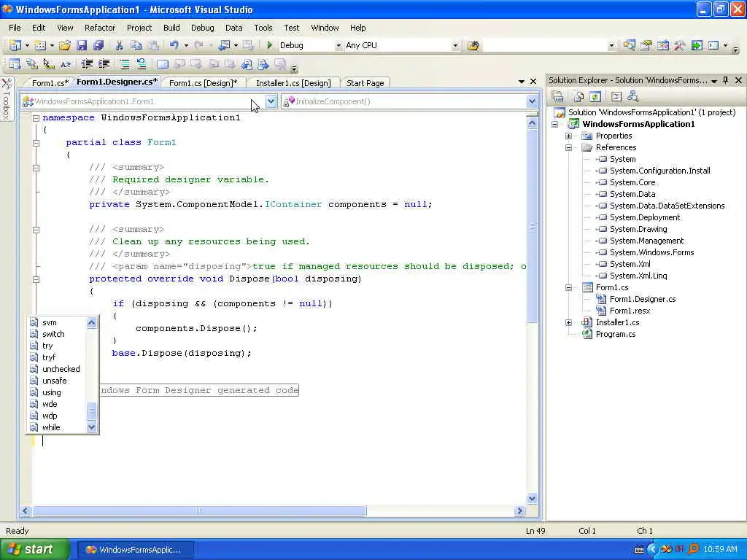
Task: Click the Display Quick Info cursor icon
Action: point(49,64)
